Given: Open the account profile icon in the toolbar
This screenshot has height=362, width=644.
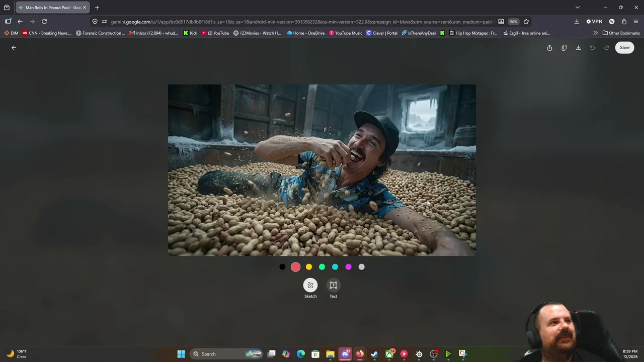Looking at the screenshot, I should [x=612, y=22].
